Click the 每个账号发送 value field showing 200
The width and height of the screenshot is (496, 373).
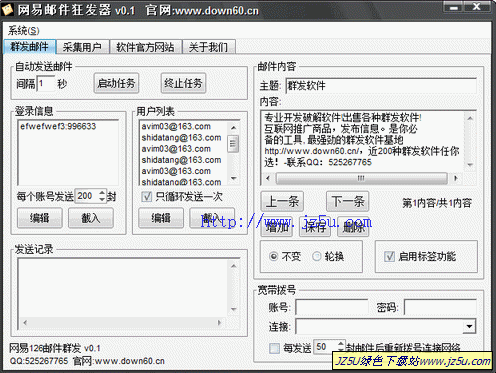(87, 196)
